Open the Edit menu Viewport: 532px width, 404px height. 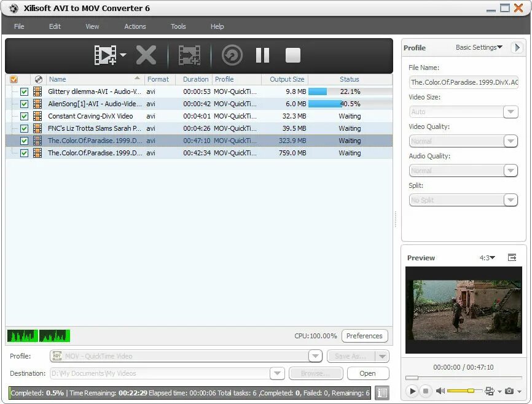(55, 26)
